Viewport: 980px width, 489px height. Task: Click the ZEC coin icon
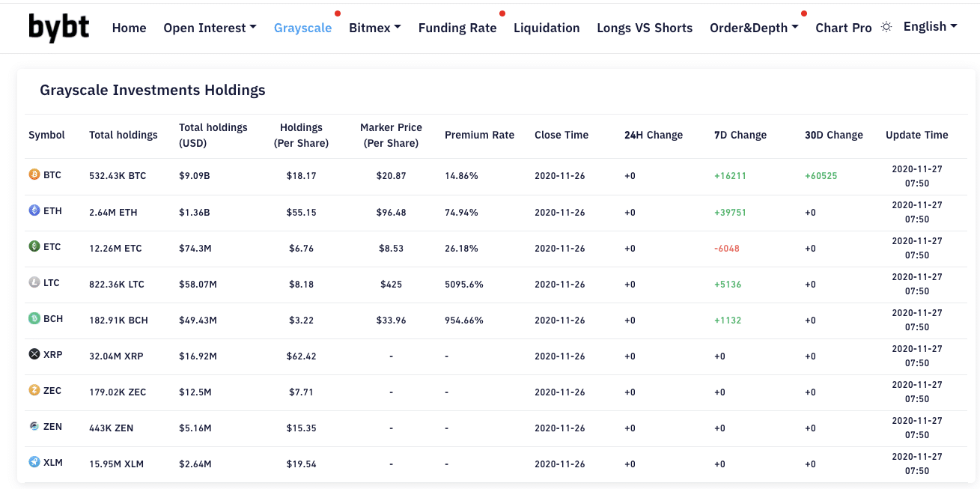click(34, 390)
